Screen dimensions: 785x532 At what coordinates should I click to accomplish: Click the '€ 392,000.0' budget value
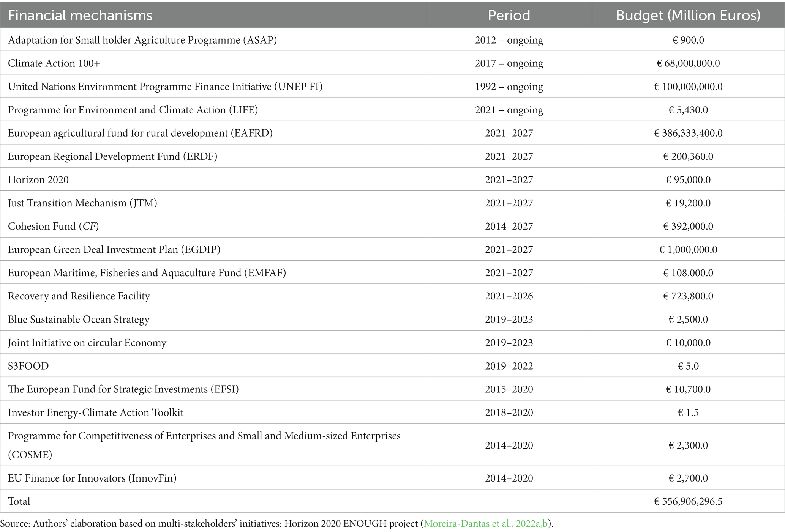click(x=688, y=226)
